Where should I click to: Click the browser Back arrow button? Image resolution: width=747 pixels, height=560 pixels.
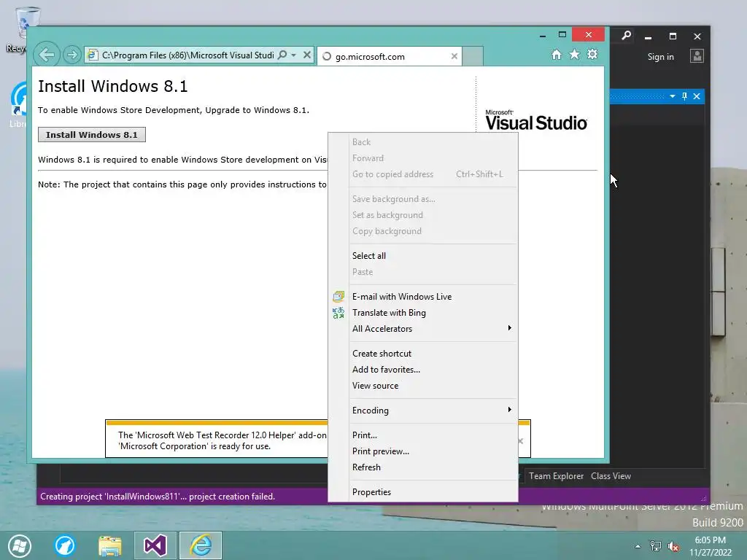point(47,55)
